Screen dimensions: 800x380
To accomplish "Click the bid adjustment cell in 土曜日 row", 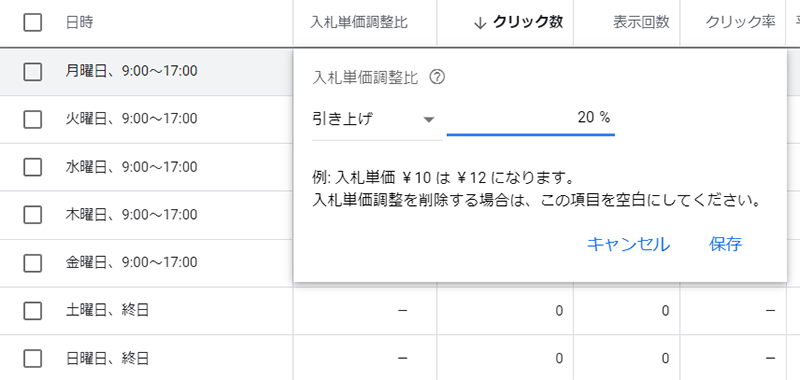I will point(365,311).
